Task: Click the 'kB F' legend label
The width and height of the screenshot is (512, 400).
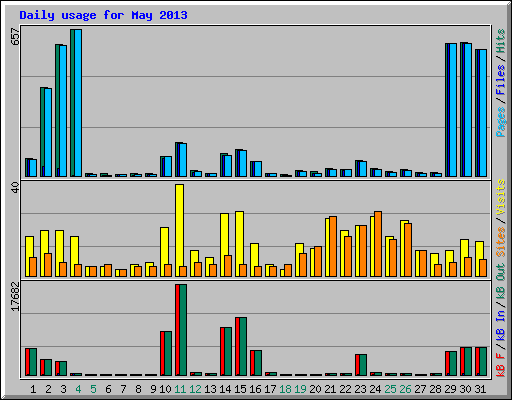Action: [x=501, y=365]
